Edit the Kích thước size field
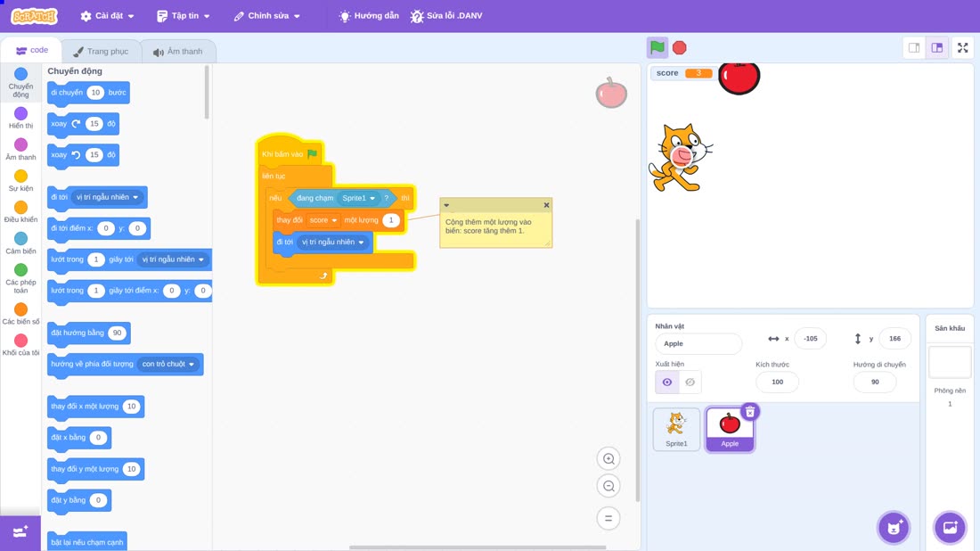The image size is (980, 551). [777, 382]
